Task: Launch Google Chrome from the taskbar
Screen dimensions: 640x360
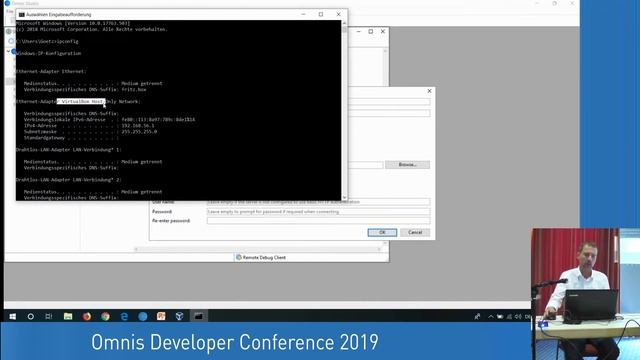Action: (x=105, y=316)
